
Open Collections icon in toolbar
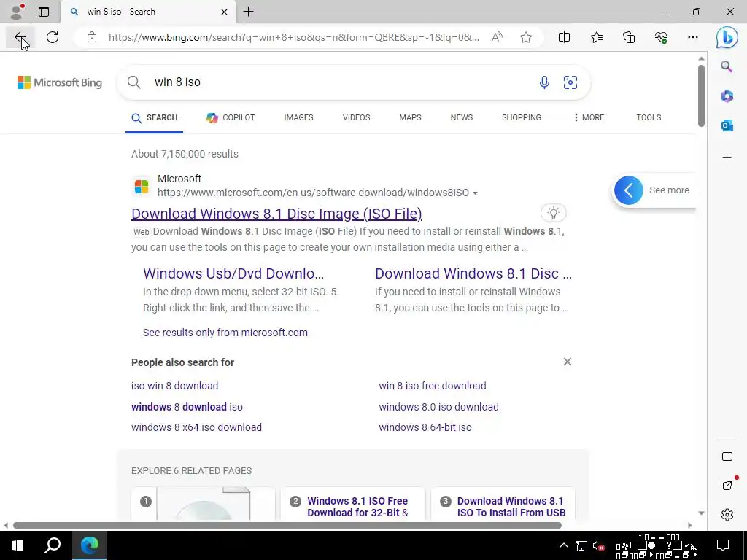(629, 37)
